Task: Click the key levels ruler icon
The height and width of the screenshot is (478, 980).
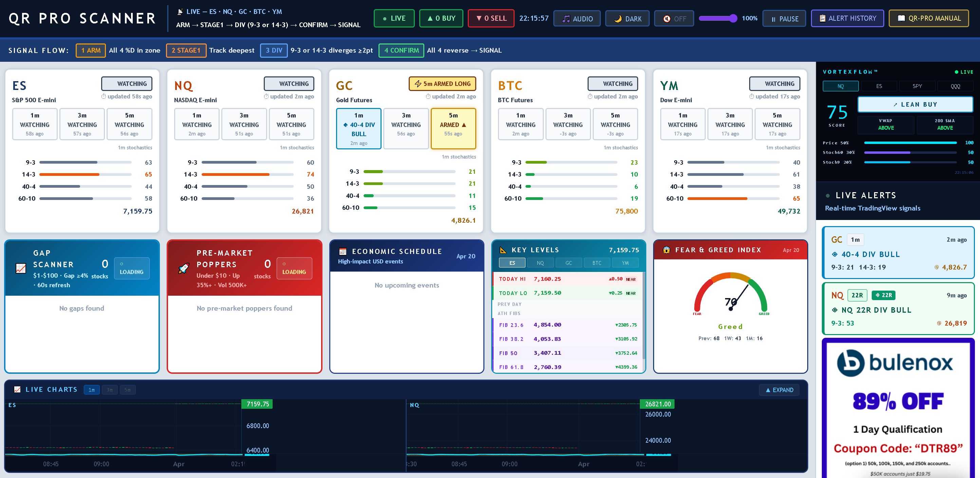Action: (x=503, y=250)
